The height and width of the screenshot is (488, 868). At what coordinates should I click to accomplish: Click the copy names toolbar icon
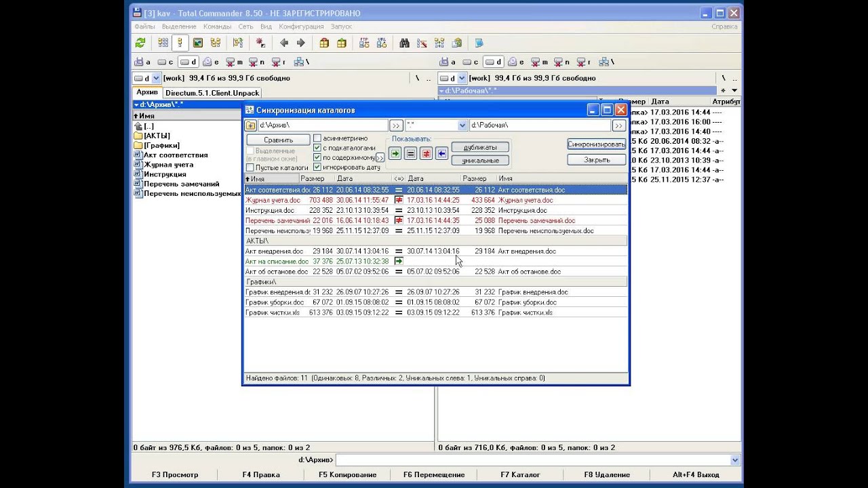tap(457, 43)
